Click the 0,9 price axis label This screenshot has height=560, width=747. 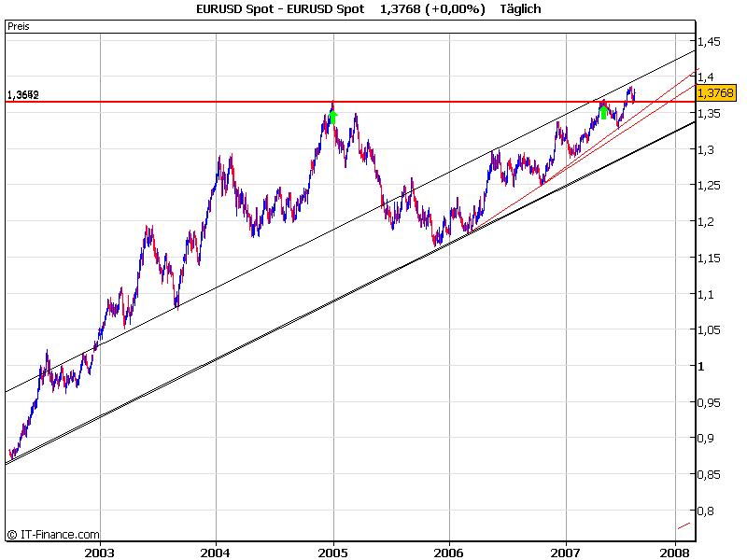pyautogui.click(x=706, y=438)
